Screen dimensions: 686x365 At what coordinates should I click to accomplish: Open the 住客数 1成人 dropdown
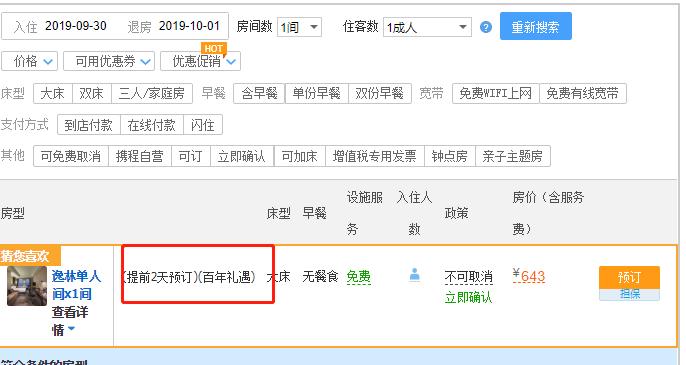[427, 27]
